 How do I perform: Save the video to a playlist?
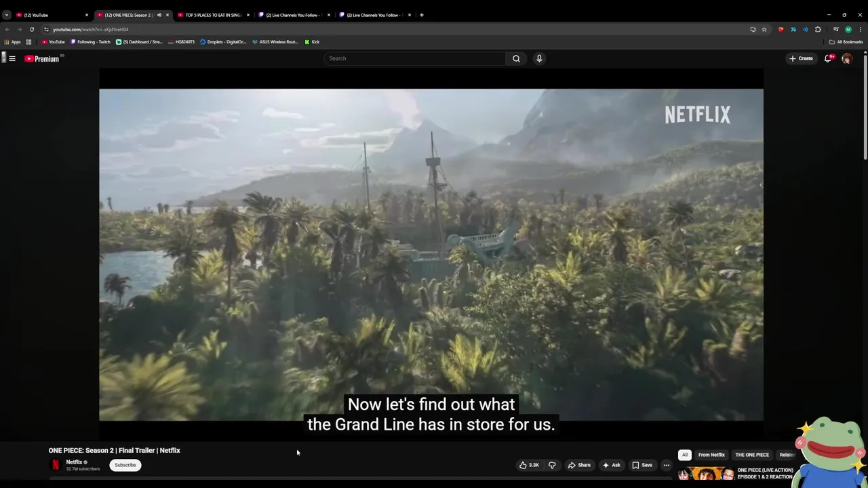coord(642,465)
